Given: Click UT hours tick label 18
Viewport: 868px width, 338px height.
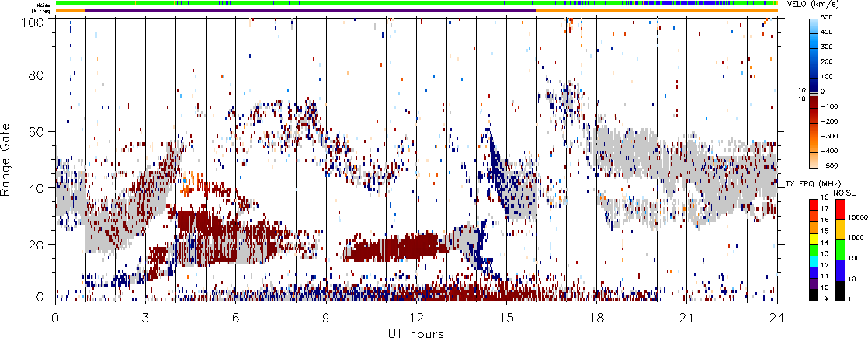Looking at the screenshot, I should click(x=597, y=318).
